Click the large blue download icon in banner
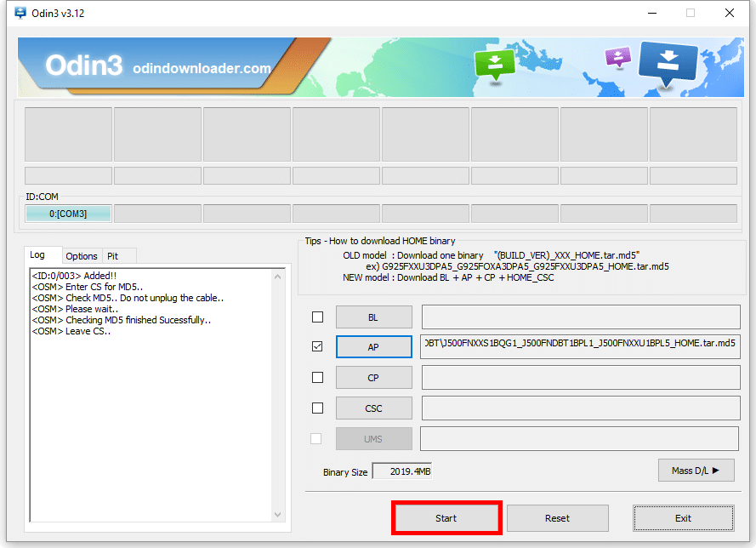The image size is (756, 548). coord(668,64)
